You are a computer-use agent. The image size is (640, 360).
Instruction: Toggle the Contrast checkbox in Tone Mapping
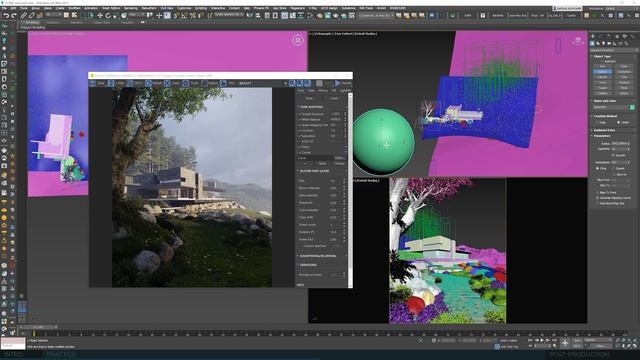tap(300, 131)
